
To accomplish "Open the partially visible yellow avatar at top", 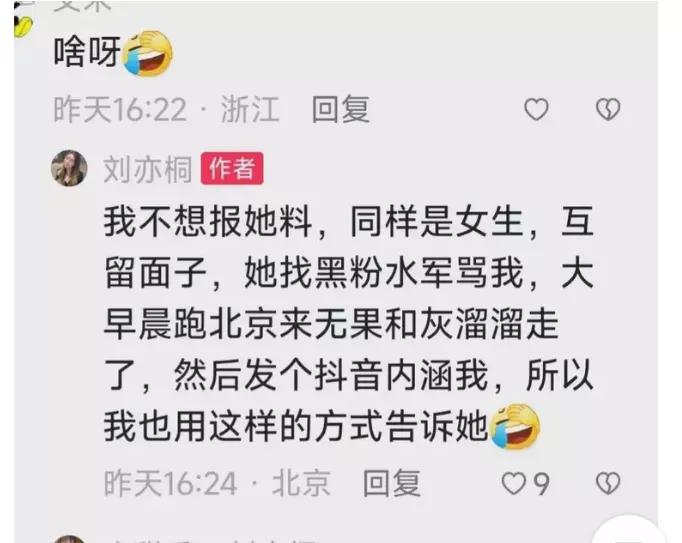I will click(x=23, y=26).
